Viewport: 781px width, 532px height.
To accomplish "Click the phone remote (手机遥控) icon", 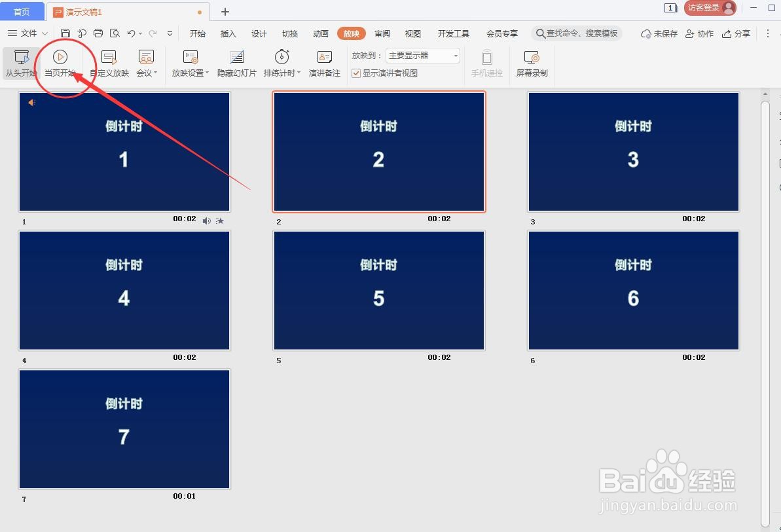I will (x=487, y=57).
